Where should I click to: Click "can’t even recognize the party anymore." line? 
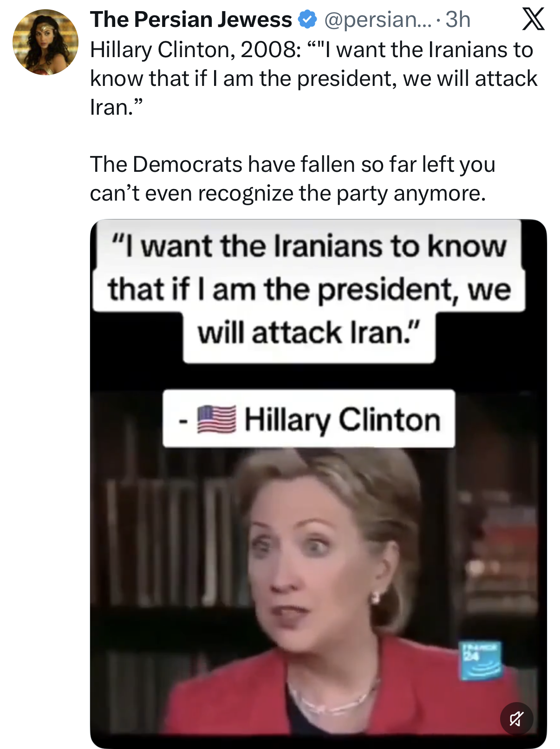coord(288,193)
